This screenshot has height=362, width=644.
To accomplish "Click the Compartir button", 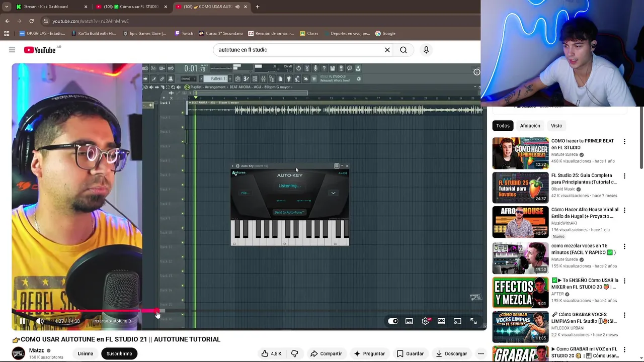I will coord(326,353).
